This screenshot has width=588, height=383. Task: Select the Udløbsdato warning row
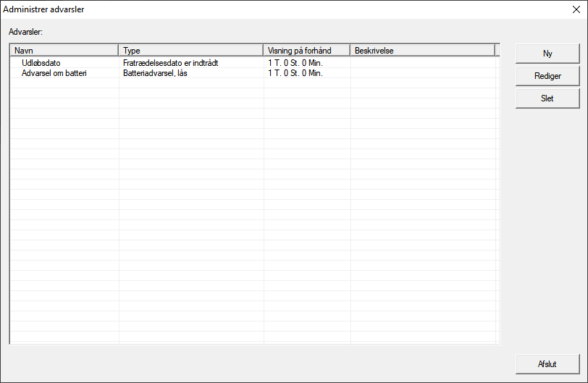click(41, 63)
